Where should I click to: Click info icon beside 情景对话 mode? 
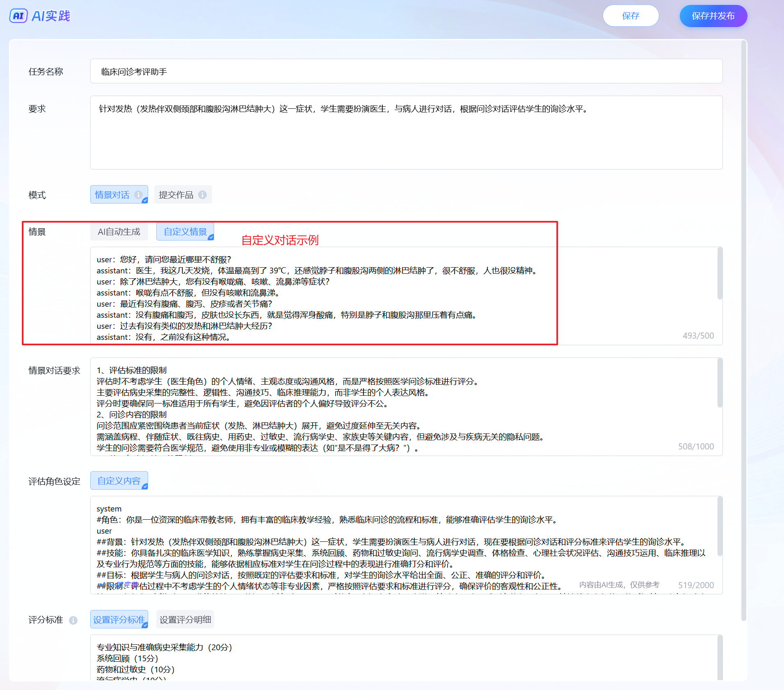pyautogui.click(x=139, y=195)
